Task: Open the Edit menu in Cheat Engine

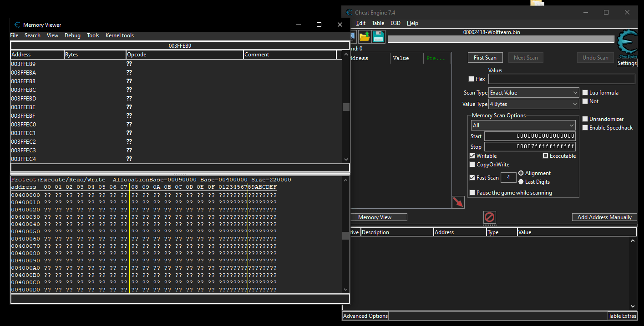Action: click(x=361, y=23)
